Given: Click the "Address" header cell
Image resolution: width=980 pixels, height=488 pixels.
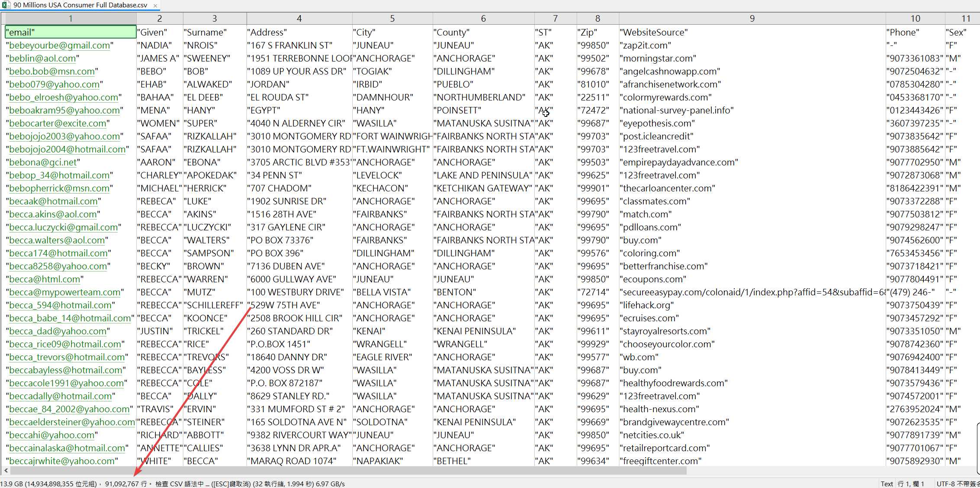Looking at the screenshot, I should click(299, 32).
